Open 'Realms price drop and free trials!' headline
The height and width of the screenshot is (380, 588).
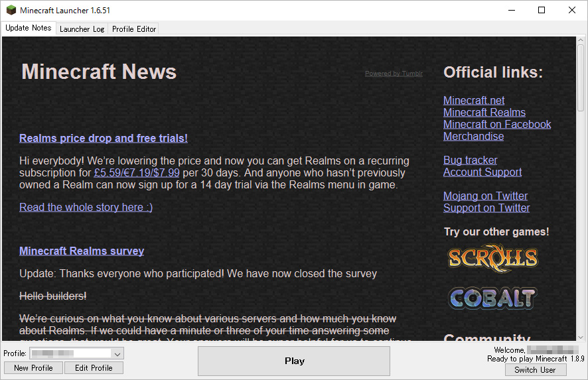[x=103, y=139]
